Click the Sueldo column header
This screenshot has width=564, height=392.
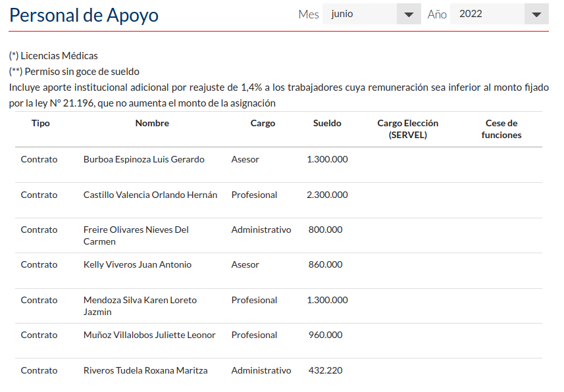pos(327,123)
